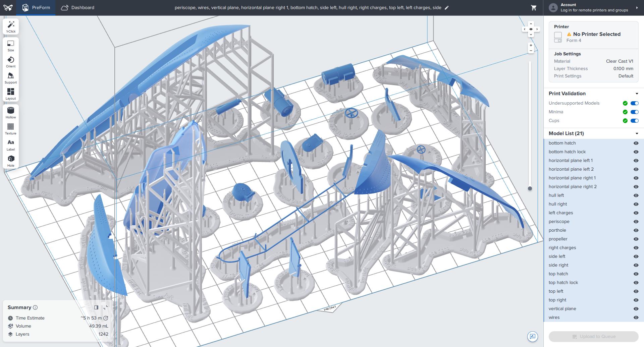Hide the periscope model

pos(636,222)
